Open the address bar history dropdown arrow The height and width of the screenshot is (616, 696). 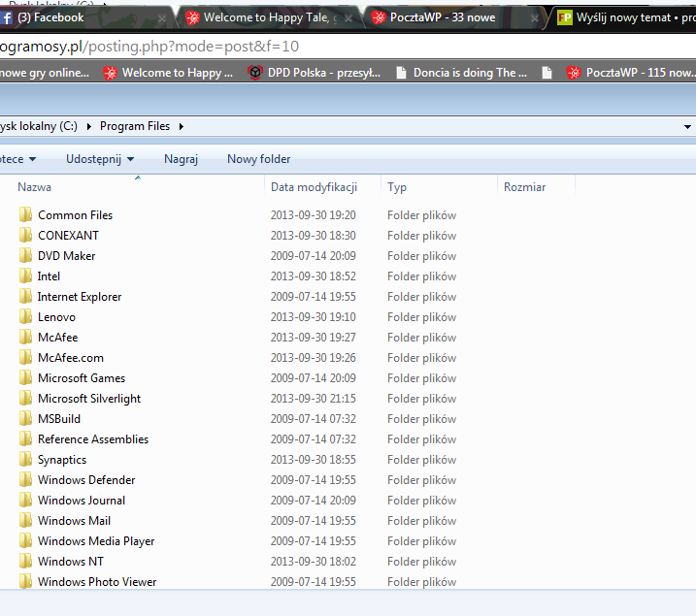687,126
